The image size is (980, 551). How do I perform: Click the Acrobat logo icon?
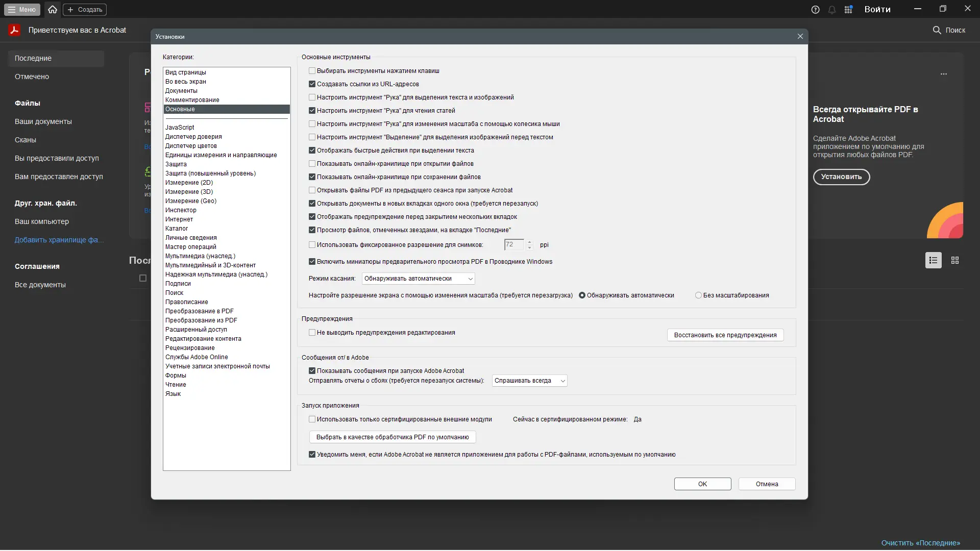pyautogui.click(x=14, y=30)
